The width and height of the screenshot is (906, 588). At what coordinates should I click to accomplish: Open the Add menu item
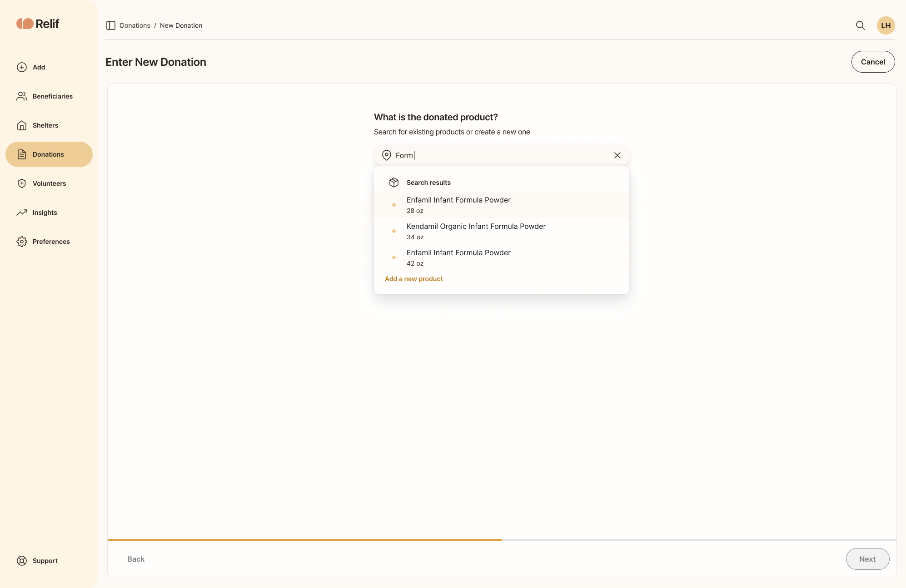pyautogui.click(x=49, y=67)
